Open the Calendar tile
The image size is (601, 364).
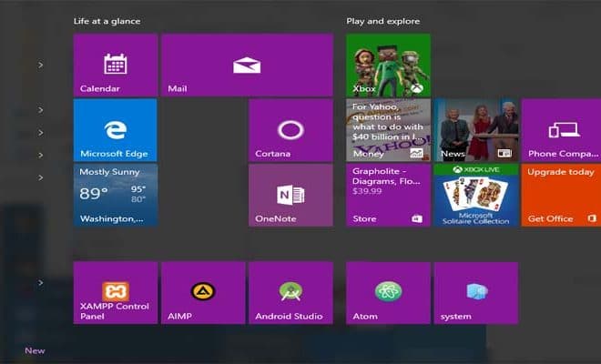(x=115, y=66)
